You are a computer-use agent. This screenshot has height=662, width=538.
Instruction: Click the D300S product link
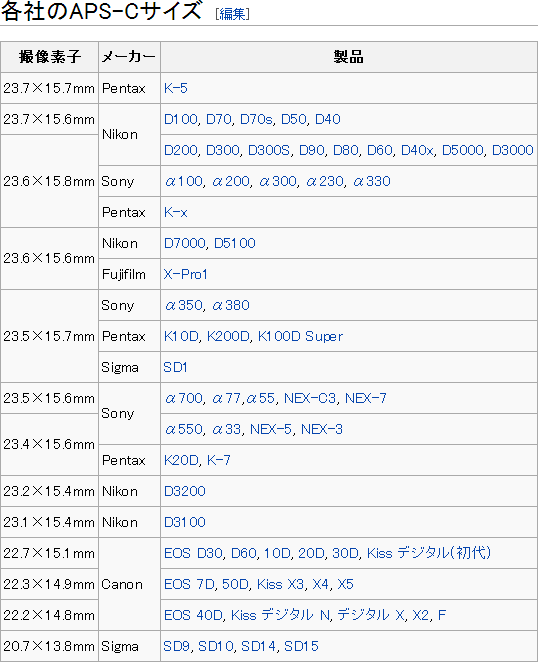coord(269,150)
